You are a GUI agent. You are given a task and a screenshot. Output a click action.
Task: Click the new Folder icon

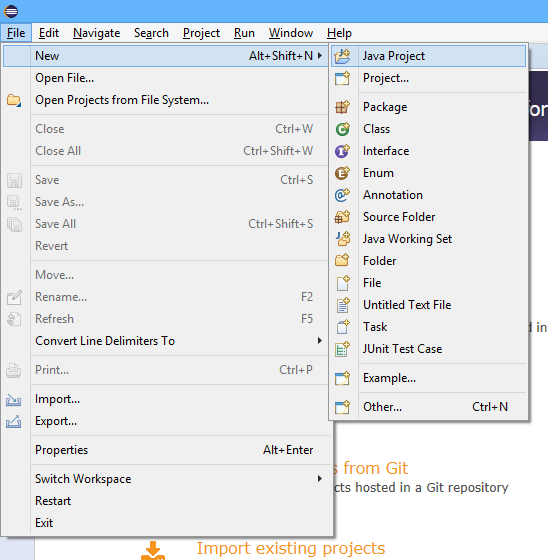tap(343, 261)
